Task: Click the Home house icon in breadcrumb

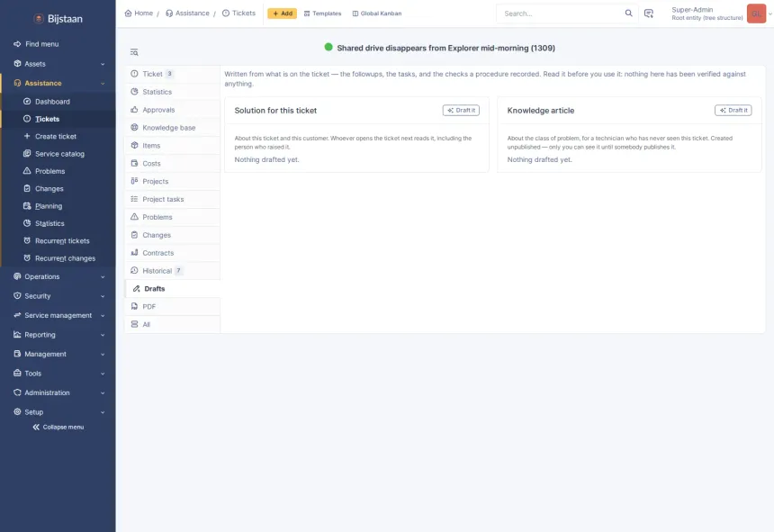Action: coord(129,14)
